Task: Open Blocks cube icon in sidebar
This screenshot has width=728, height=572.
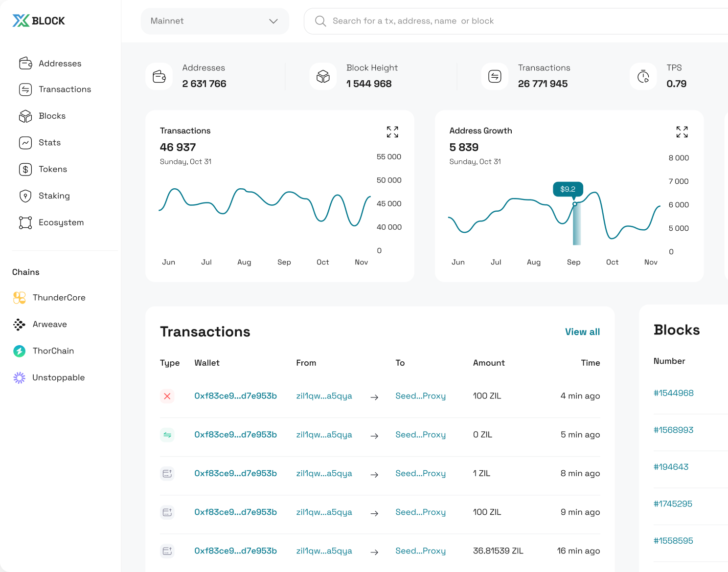Action: pyautogui.click(x=25, y=116)
